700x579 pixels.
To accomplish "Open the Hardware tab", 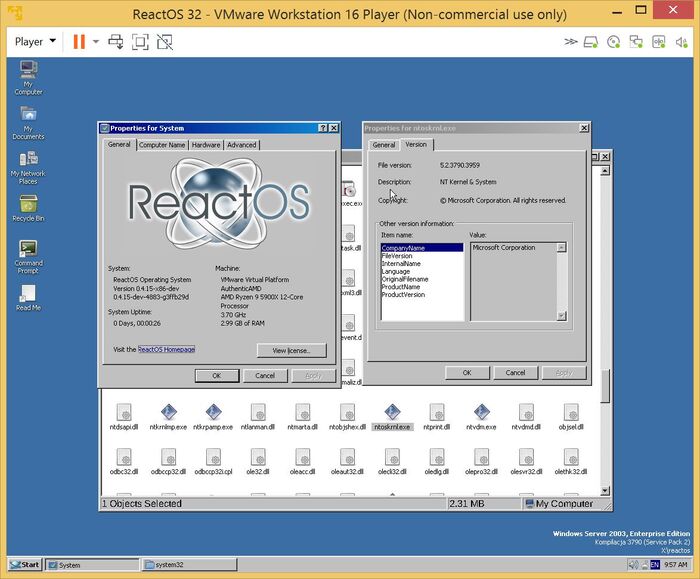I will click(x=206, y=145).
